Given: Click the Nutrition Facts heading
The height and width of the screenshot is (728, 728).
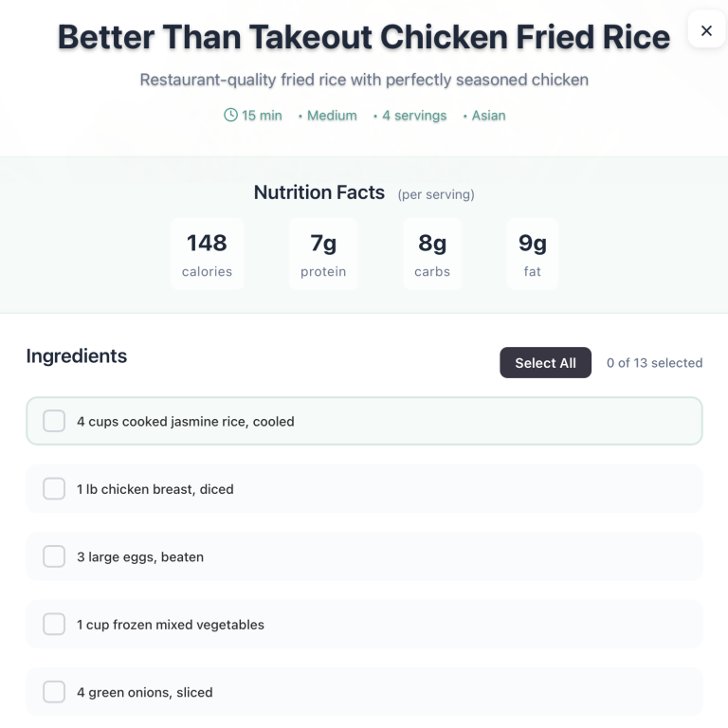Looking at the screenshot, I should (319, 192).
